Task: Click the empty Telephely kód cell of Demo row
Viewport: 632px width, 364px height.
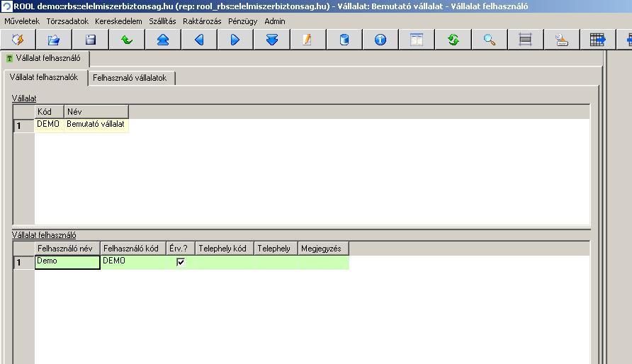Action: [x=224, y=262]
